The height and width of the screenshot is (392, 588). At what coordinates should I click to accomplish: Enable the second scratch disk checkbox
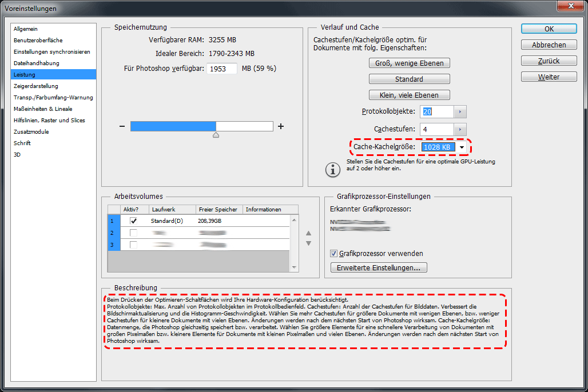pos(133,233)
